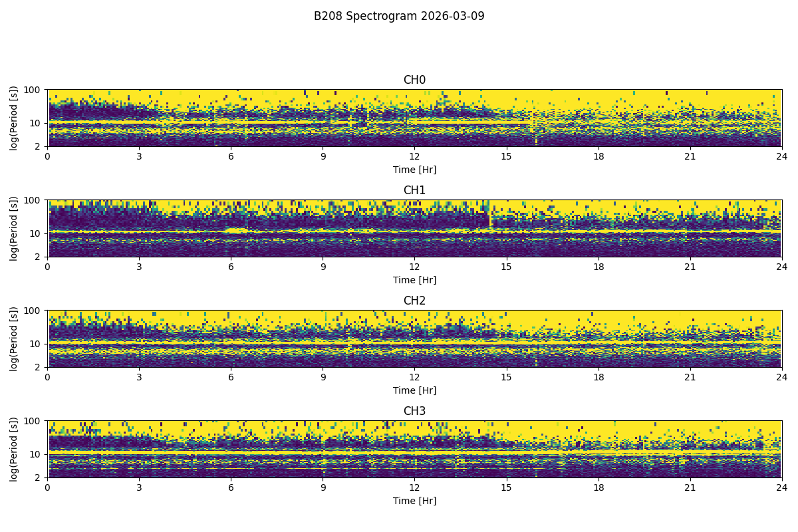
Task: Click the 100 period tick on CH0 axis
Action: (x=32, y=90)
